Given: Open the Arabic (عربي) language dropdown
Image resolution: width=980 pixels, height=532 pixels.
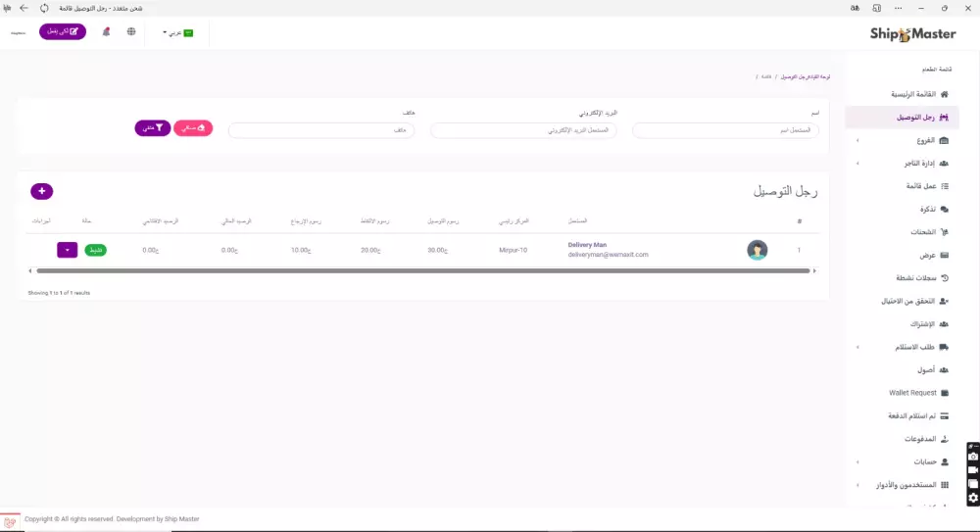Looking at the screenshot, I should (178, 32).
